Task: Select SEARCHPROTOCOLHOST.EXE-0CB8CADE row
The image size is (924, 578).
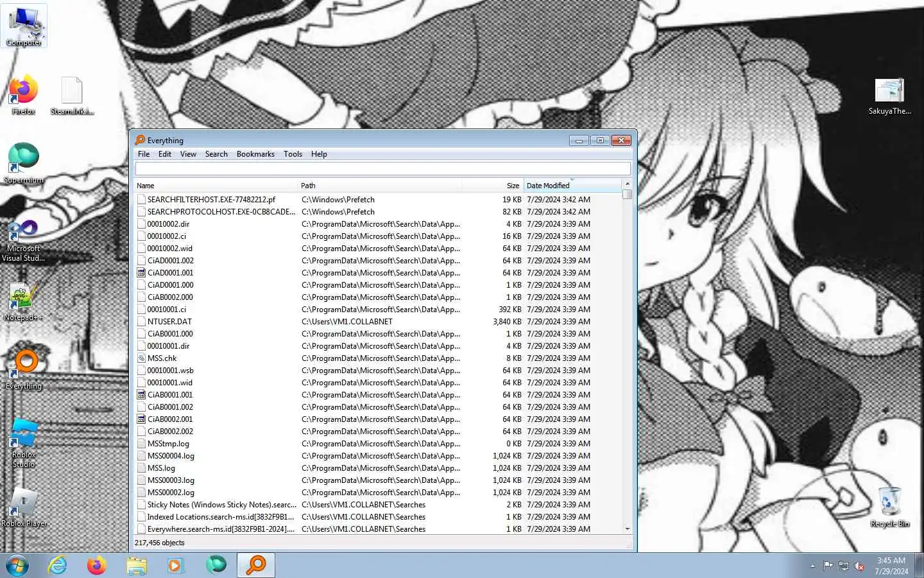Action: 377,212
